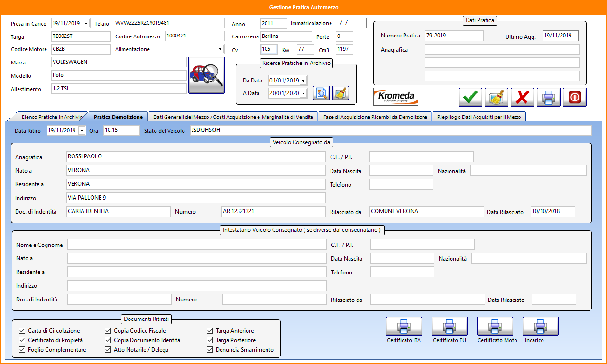The width and height of the screenshot is (607, 364).
Task: Click the Porte field
Action: click(x=344, y=36)
